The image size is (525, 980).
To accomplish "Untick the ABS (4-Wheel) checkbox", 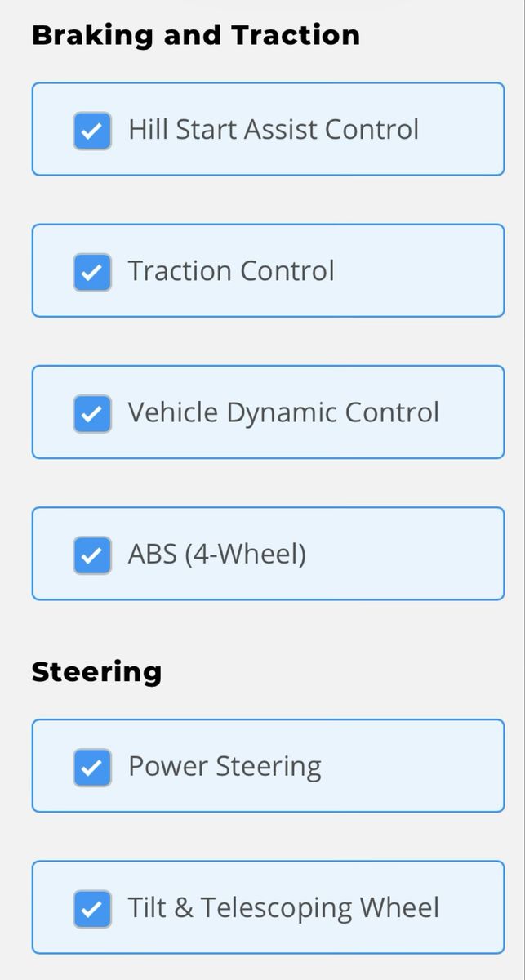I will coord(92,555).
